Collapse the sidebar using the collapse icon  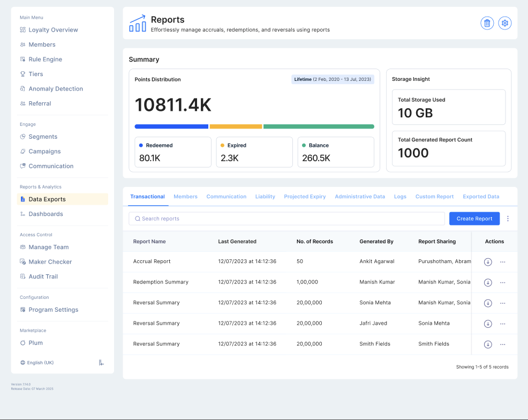[101, 363]
